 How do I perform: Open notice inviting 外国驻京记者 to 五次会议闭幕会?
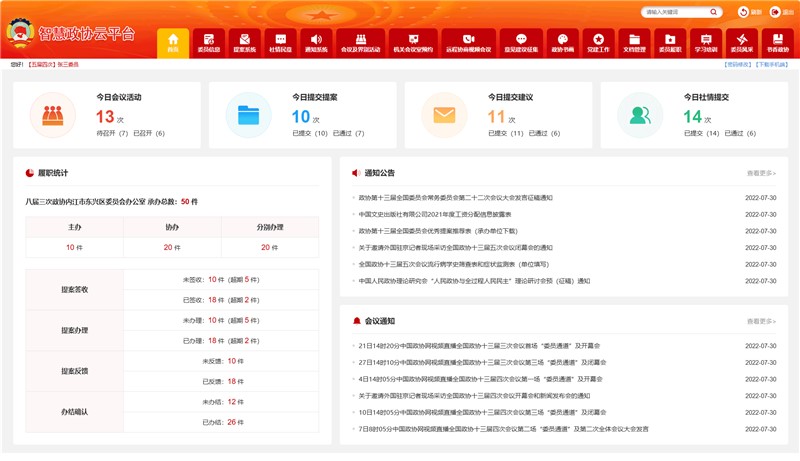(455, 248)
